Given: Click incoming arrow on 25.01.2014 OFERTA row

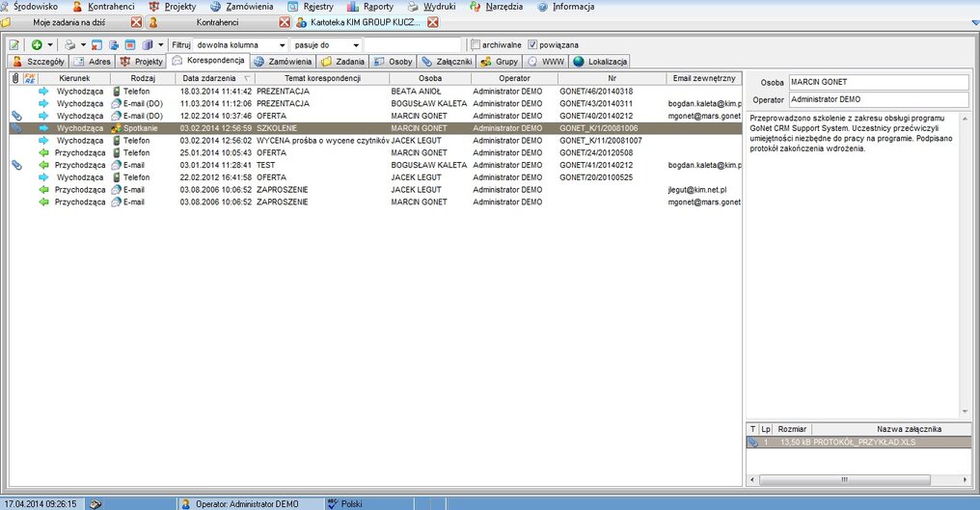Looking at the screenshot, I should (43, 152).
